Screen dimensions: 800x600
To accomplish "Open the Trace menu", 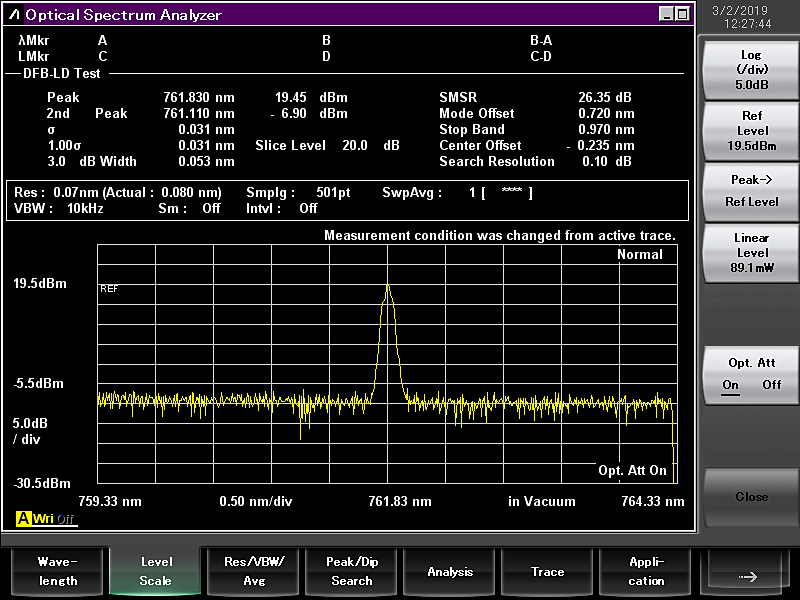I will tap(547, 572).
